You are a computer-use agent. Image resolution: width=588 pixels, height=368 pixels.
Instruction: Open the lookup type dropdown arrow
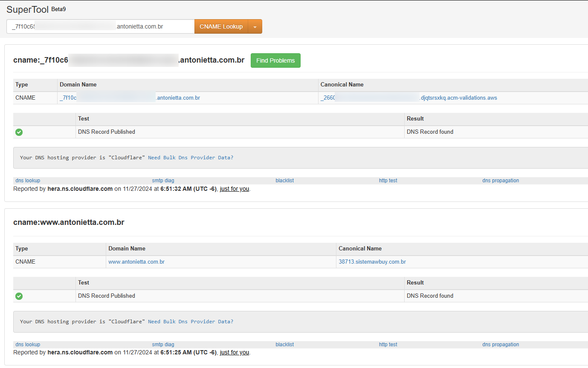pos(255,26)
